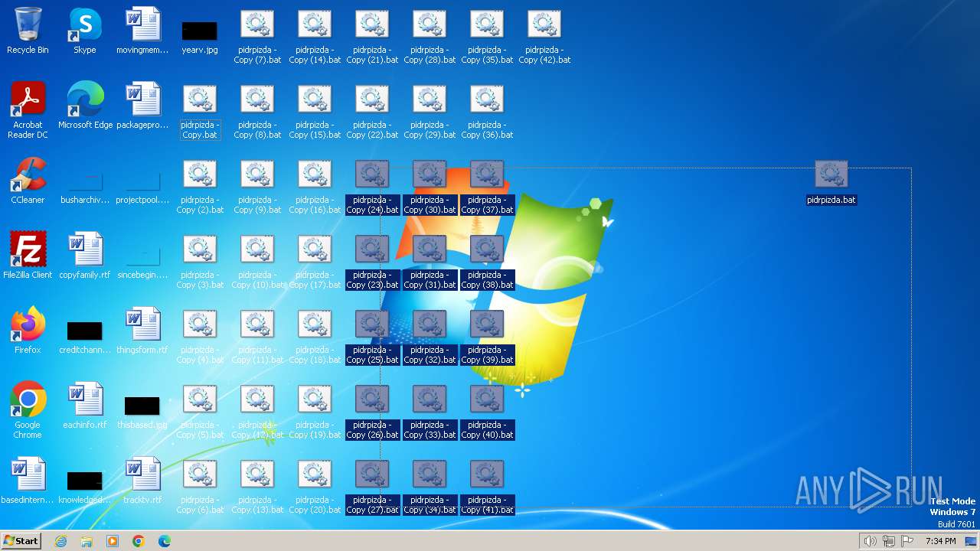
Task: Select pidrpizda - Copy (21).bat
Action: pos(372,36)
